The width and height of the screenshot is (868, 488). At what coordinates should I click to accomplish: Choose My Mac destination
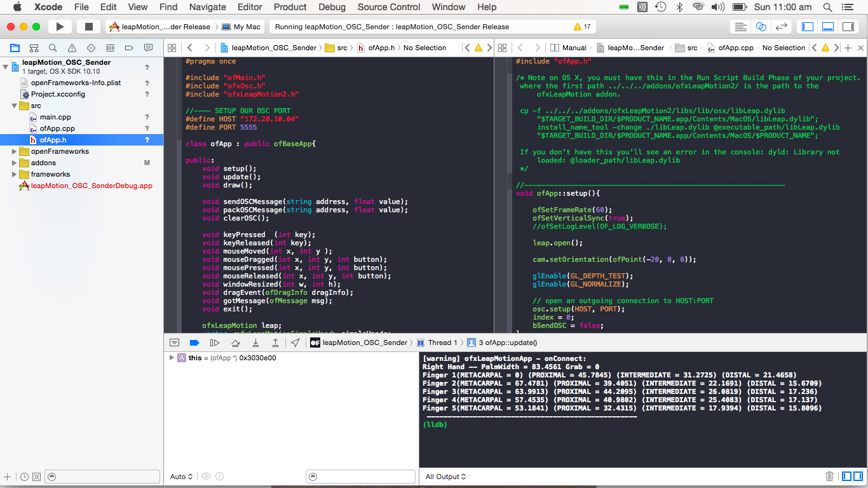coord(241,27)
